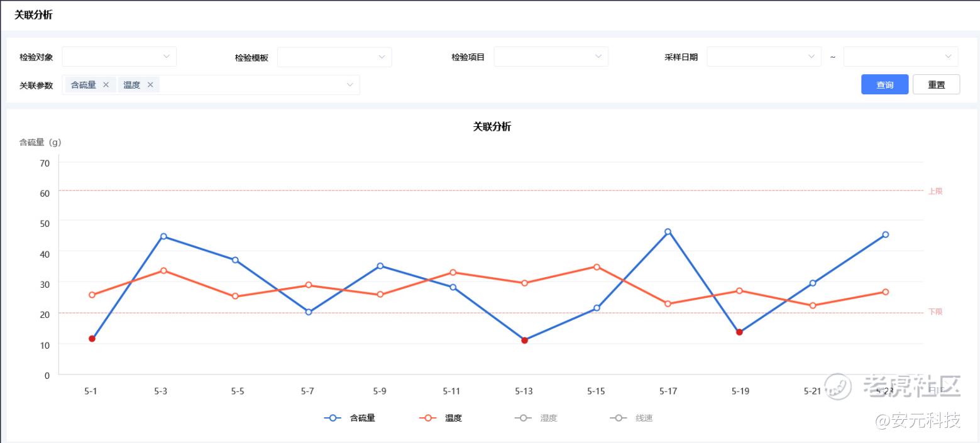The height and width of the screenshot is (443, 980).
Task: Click the 5-13 x-axis label
Action: click(524, 391)
